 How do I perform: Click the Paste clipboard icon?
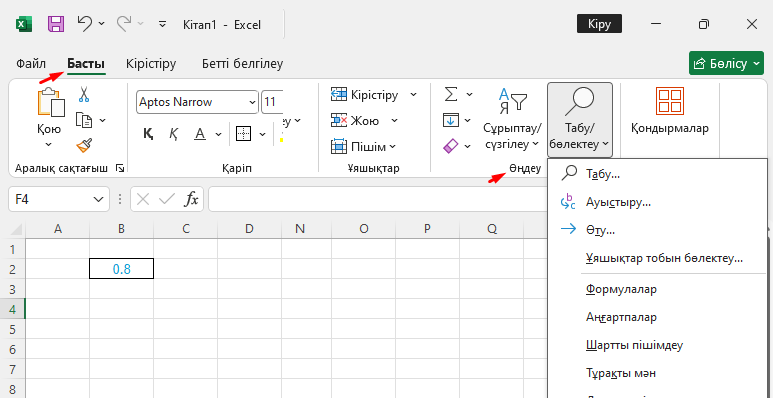[x=51, y=103]
